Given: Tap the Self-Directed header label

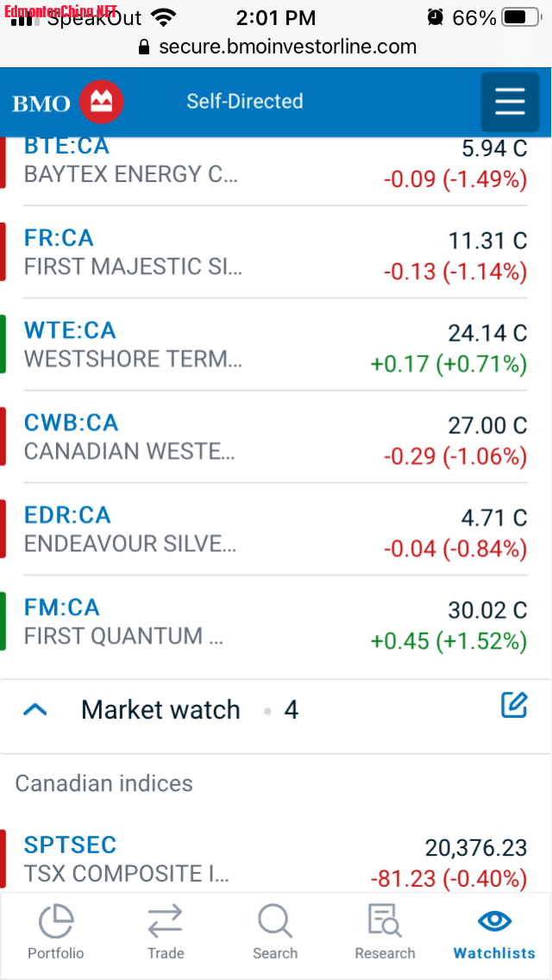Looking at the screenshot, I should [245, 102].
